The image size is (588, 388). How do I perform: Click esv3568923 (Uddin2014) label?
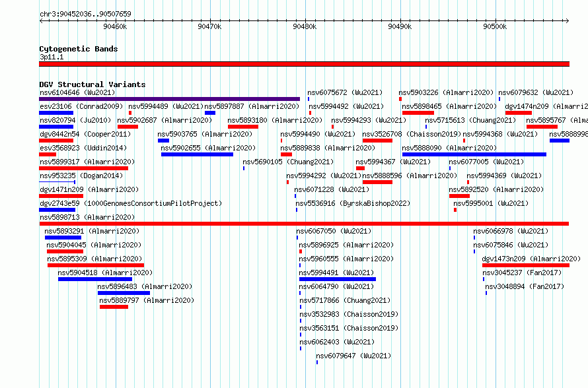[83, 148]
